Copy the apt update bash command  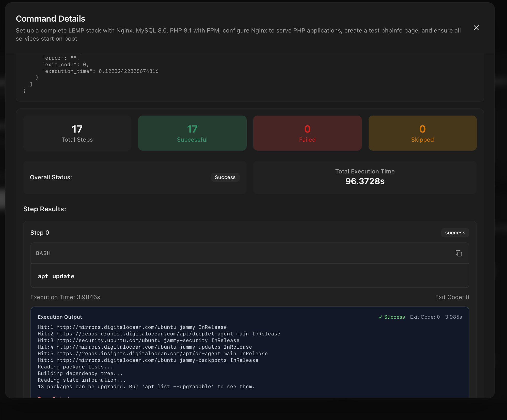pyautogui.click(x=458, y=253)
